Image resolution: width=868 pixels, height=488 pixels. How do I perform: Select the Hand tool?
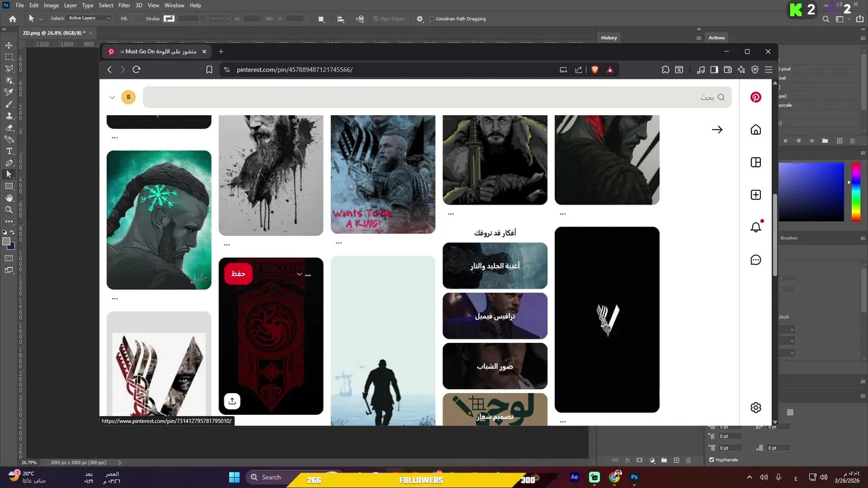[x=9, y=198]
